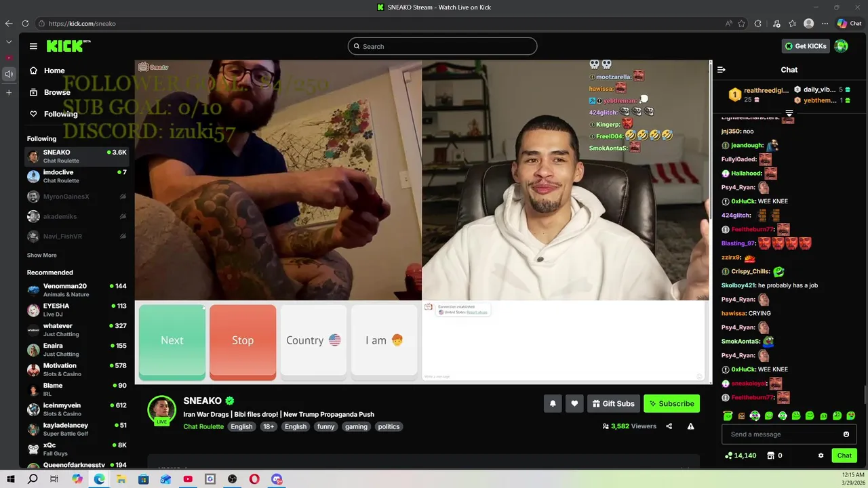
Task: Open the user avatar in top right
Action: coord(842,46)
